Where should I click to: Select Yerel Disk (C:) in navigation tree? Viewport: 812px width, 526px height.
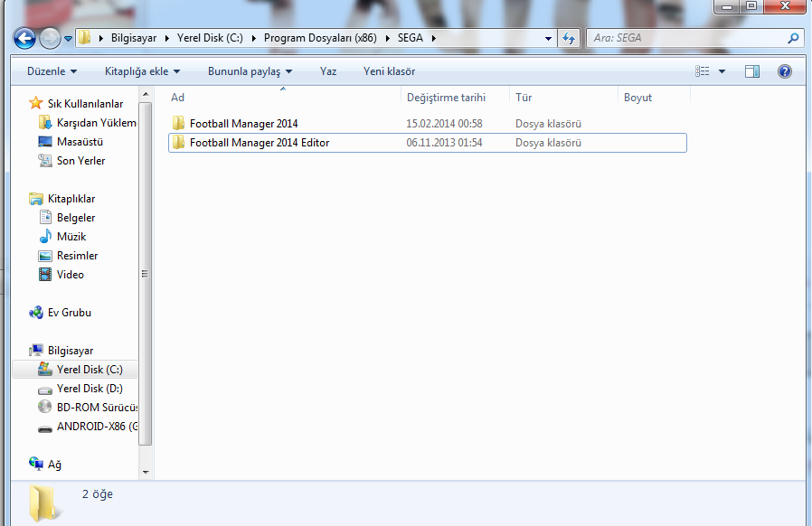pos(90,370)
